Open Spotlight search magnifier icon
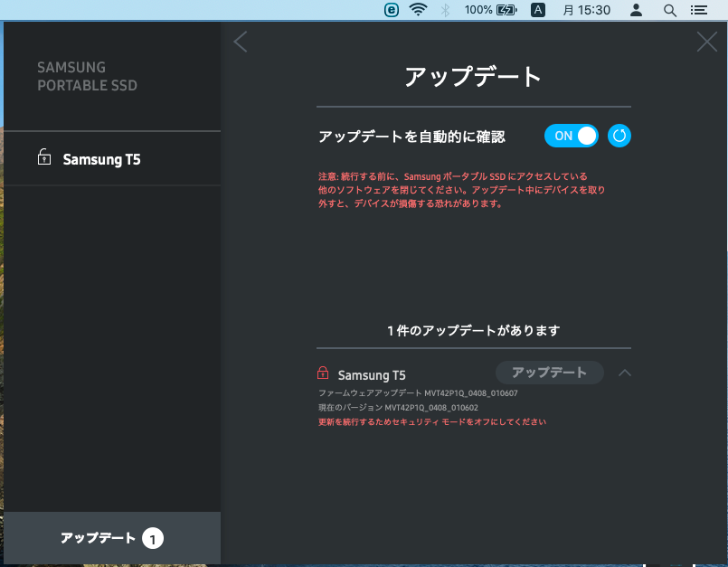This screenshot has width=728, height=567. coord(669,10)
